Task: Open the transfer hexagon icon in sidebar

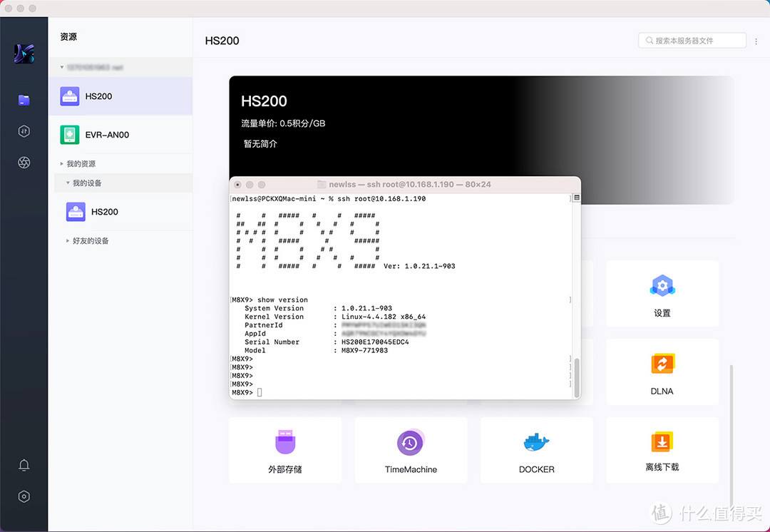Action: 24,131
